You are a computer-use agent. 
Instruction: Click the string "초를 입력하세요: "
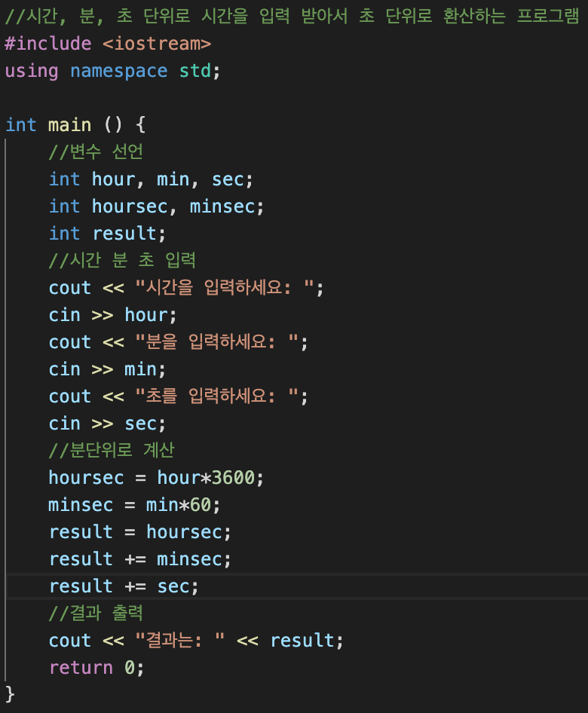[216, 396]
